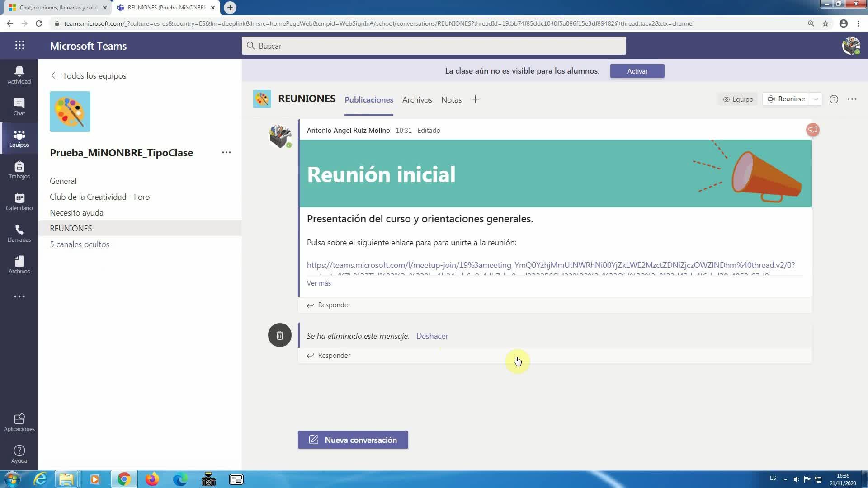This screenshot has height=488, width=868.
Task: Open channel information icon
Action: pyautogui.click(x=834, y=99)
